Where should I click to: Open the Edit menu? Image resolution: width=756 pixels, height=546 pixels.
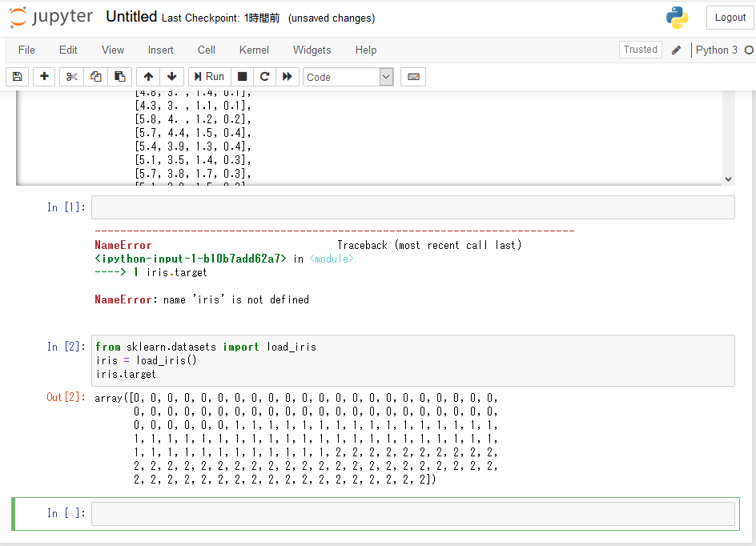(68, 50)
